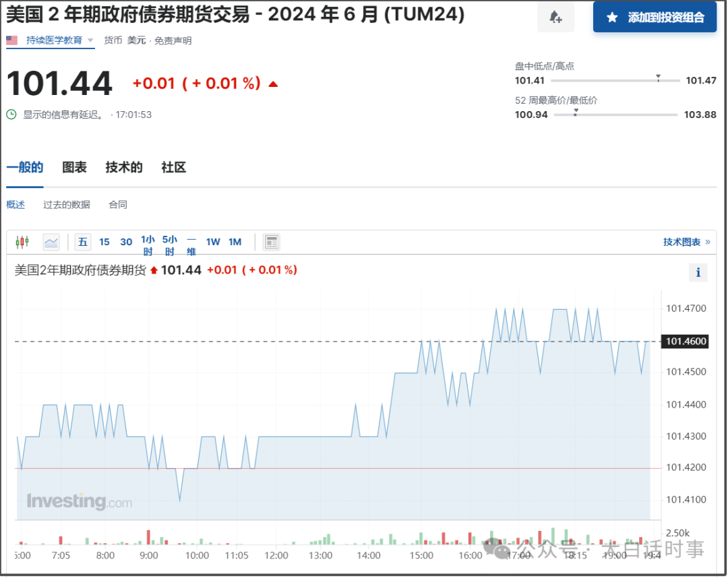Switch to candlestick chart type
The width and height of the screenshot is (728, 578).
pos(23,242)
